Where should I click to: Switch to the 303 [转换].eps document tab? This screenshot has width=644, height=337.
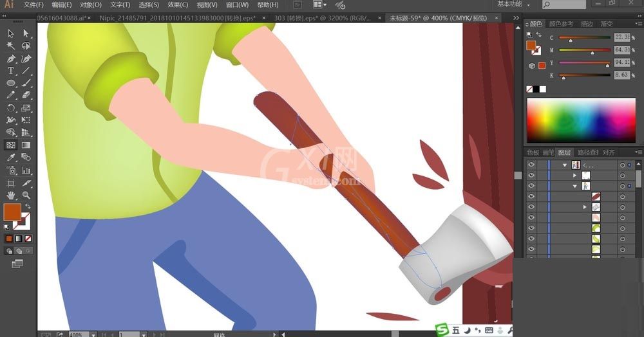(323, 18)
